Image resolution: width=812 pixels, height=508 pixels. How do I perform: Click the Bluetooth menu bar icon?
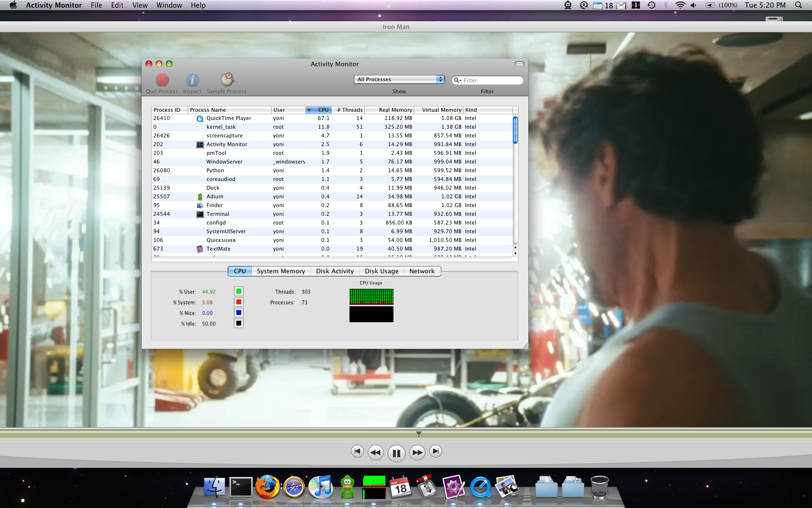pyautogui.click(x=666, y=5)
